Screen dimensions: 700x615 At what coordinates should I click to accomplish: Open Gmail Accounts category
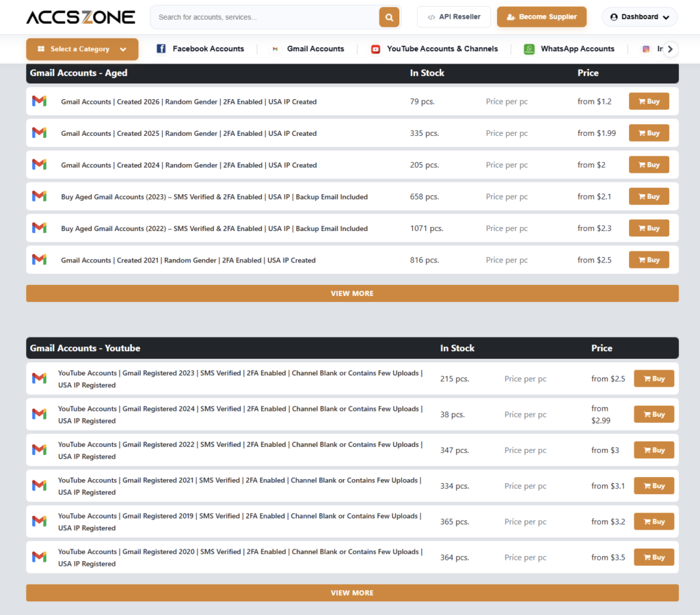(315, 49)
